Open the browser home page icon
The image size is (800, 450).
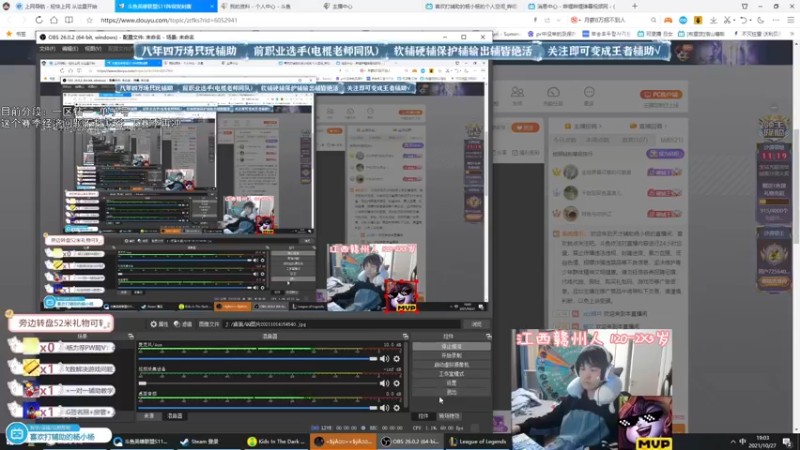54,20
